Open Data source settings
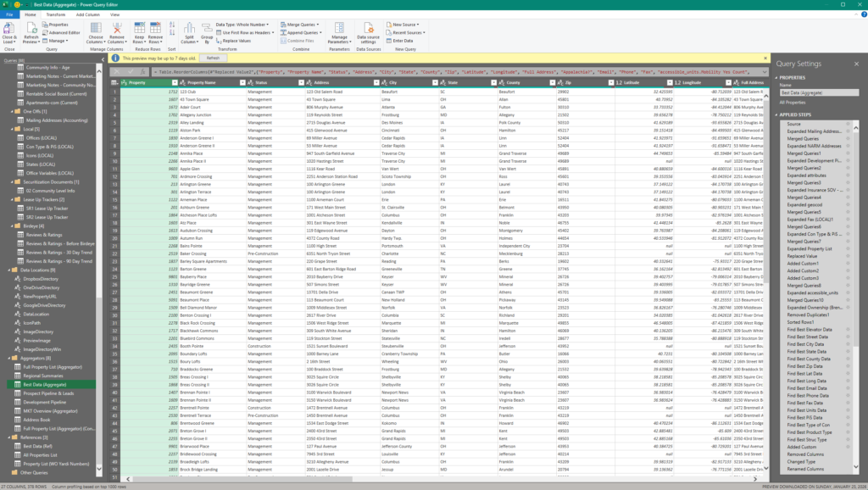 tap(368, 30)
